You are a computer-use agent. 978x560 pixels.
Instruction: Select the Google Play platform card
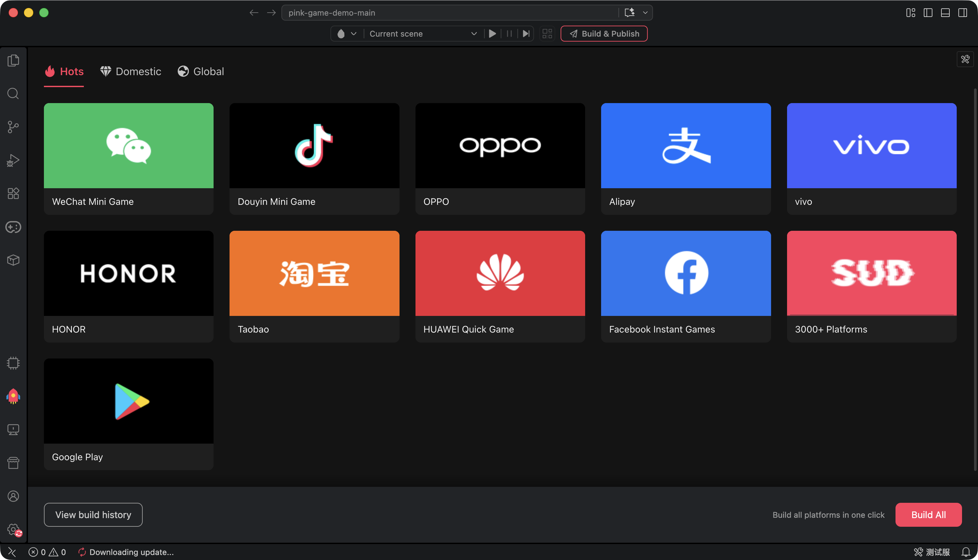(128, 414)
